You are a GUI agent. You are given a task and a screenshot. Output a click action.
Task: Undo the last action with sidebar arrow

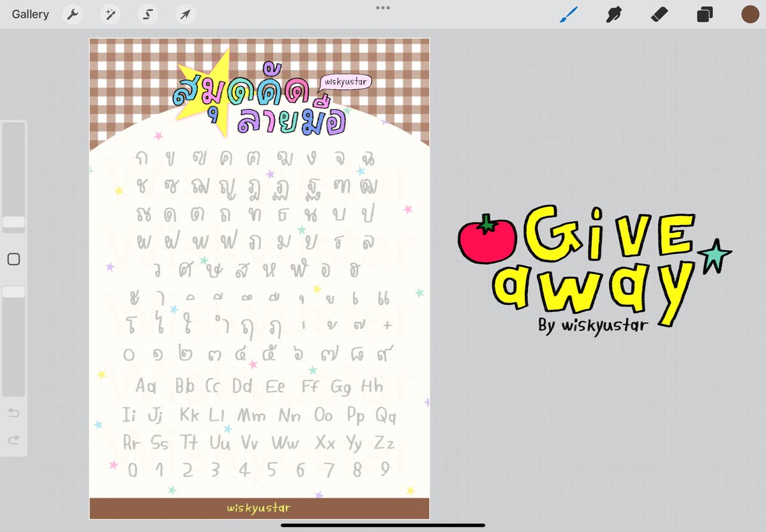[x=13, y=413]
